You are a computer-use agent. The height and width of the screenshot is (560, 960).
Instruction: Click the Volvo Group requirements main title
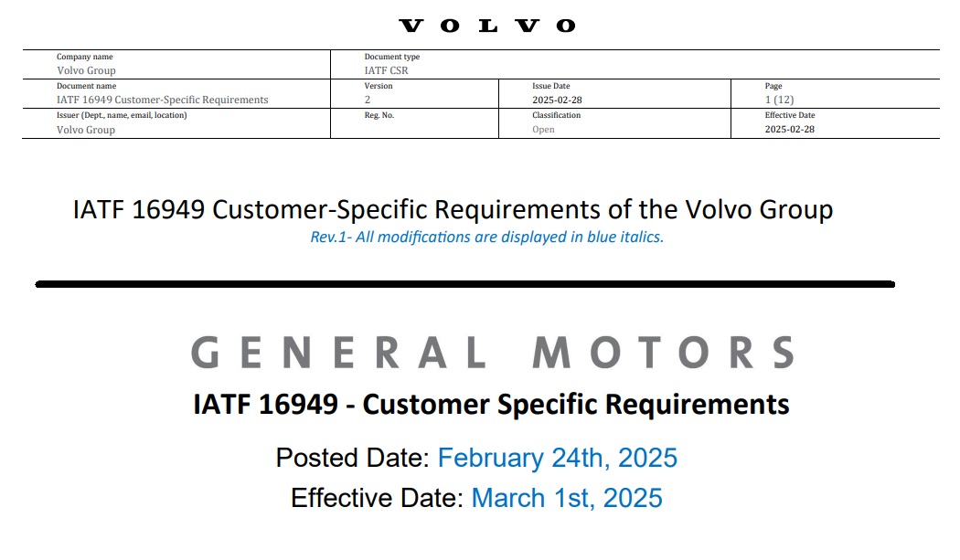[x=453, y=209]
